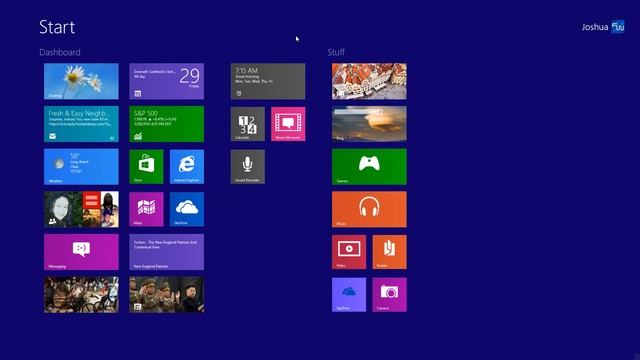The height and width of the screenshot is (360, 640).
Task: Open the Weather tile for Long Beach
Action: point(81,167)
